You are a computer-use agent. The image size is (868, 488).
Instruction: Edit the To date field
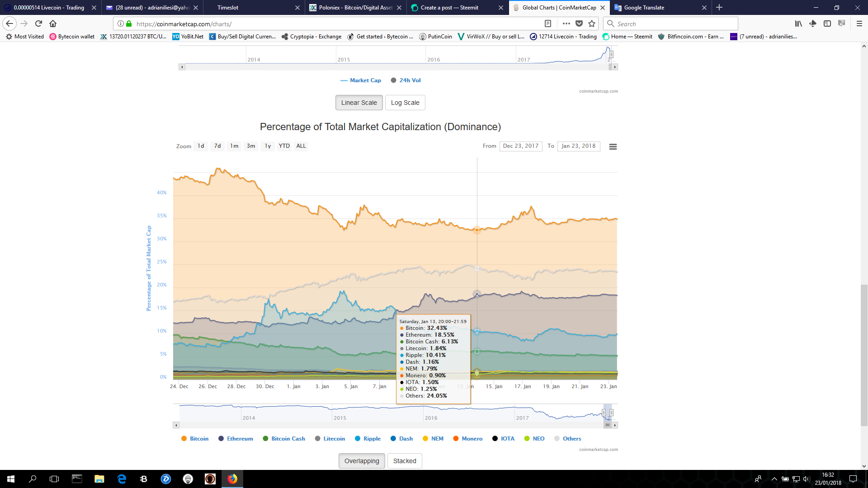pyautogui.click(x=579, y=146)
